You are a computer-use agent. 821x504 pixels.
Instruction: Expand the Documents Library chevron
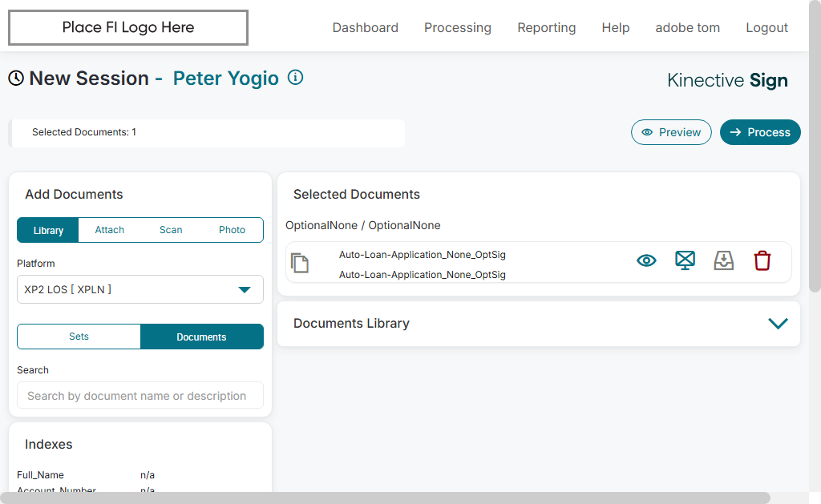point(778,324)
